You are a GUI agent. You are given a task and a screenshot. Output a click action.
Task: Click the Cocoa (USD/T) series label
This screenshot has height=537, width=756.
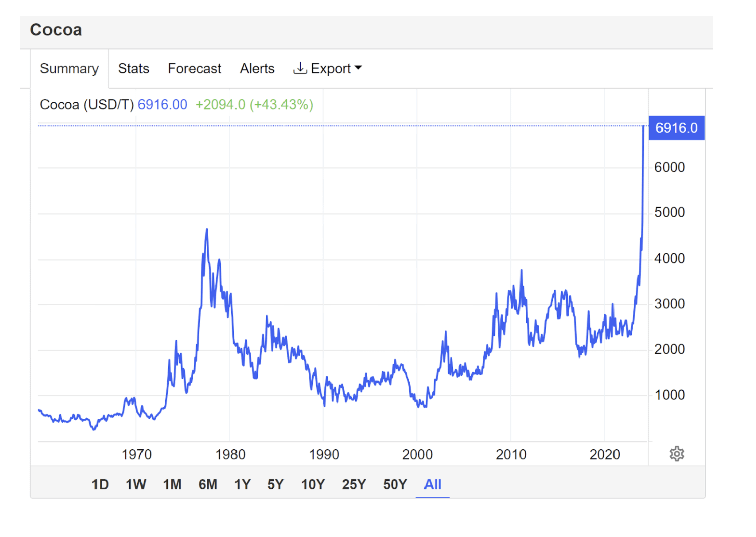[x=87, y=105]
